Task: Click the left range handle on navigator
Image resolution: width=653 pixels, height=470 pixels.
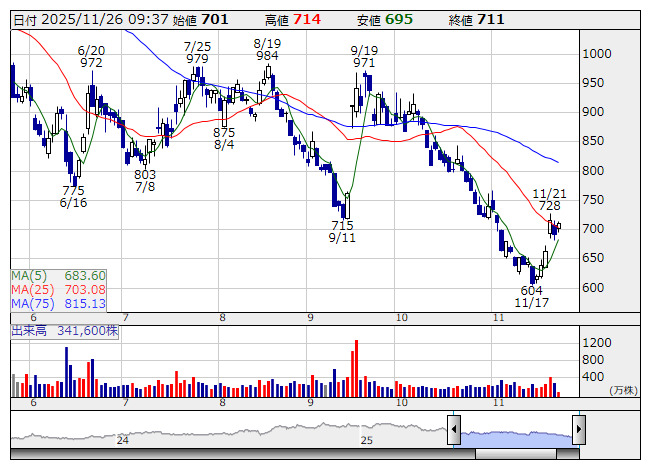Action: pyautogui.click(x=454, y=430)
